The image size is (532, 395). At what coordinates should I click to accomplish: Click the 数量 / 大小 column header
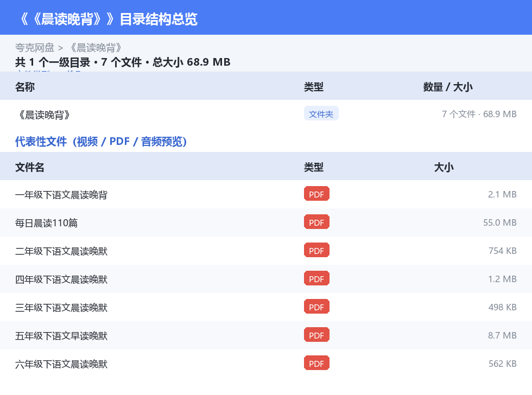click(x=448, y=87)
